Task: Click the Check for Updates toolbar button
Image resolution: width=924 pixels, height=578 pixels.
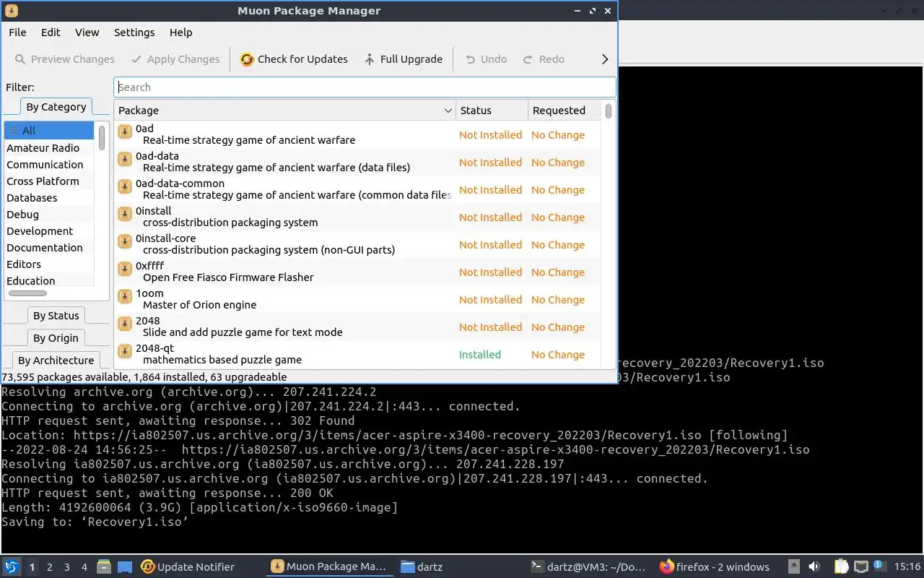Action: click(x=294, y=59)
